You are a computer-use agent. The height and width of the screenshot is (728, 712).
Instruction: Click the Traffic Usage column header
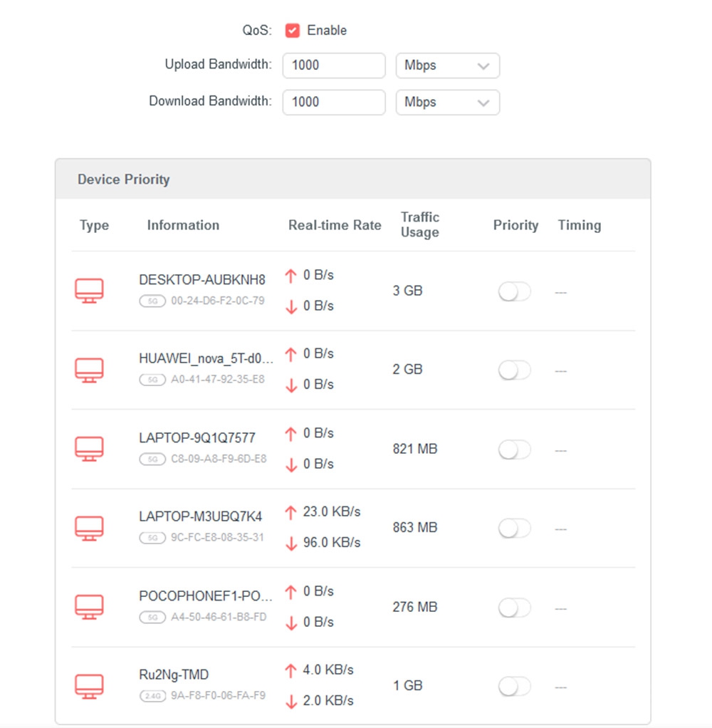(x=420, y=224)
